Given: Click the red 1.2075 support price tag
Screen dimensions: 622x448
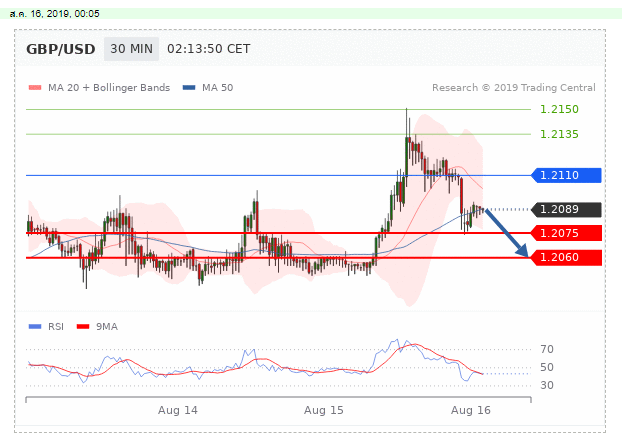Looking at the screenshot, I should coord(566,233).
